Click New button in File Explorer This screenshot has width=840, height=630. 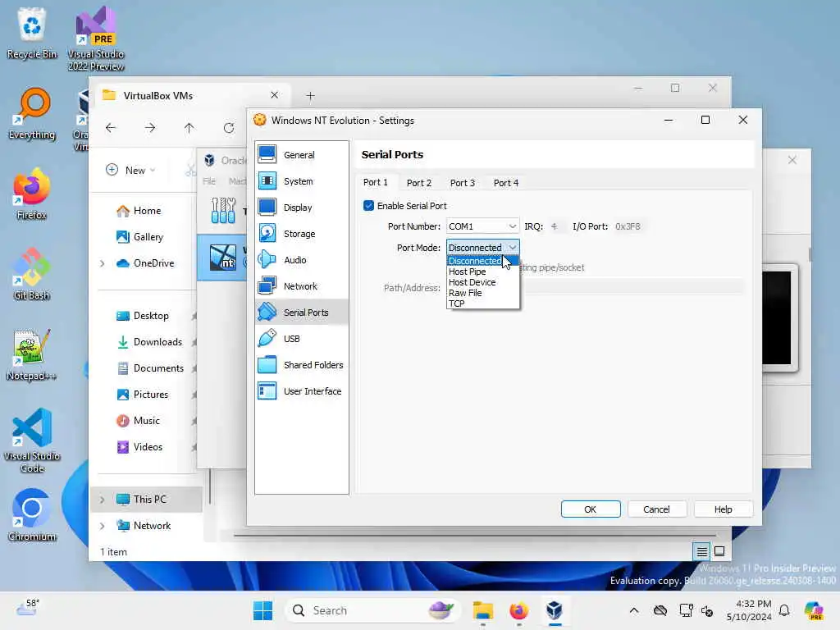click(x=130, y=171)
